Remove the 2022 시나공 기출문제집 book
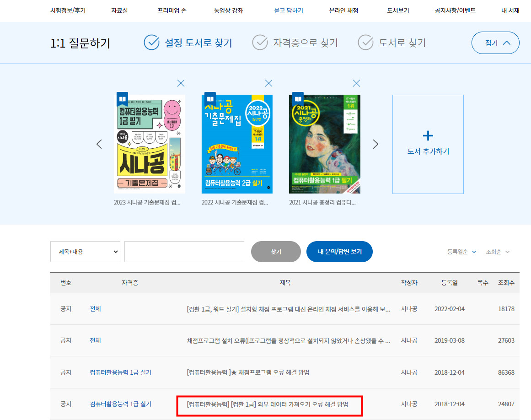 pyautogui.click(x=268, y=83)
